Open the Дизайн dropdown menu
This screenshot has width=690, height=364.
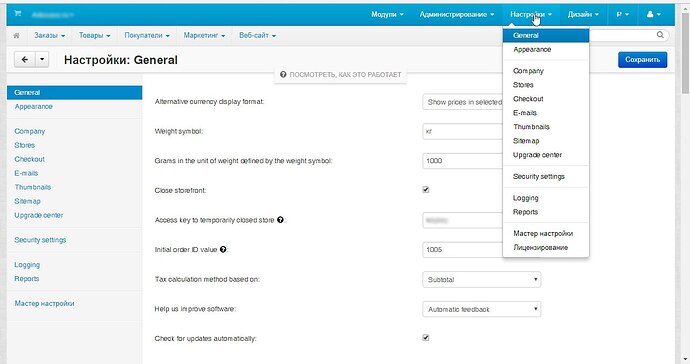coord(583,14)
